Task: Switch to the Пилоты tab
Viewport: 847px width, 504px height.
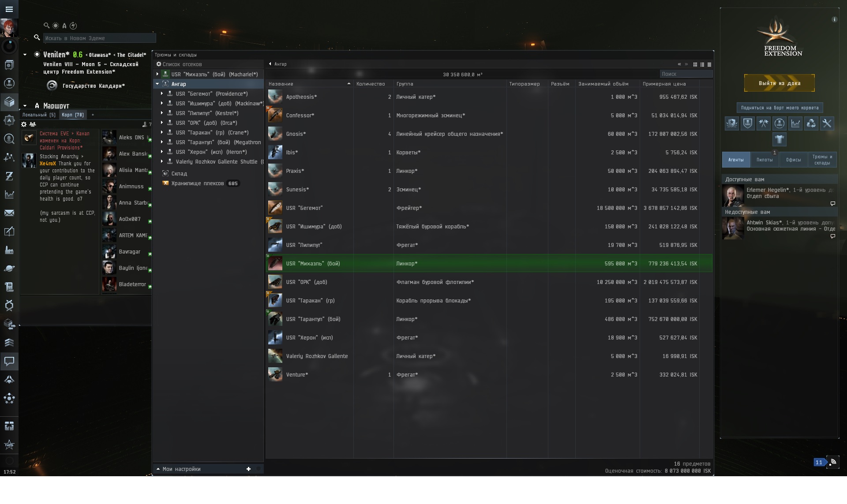Action: click(x=764, y=160)
